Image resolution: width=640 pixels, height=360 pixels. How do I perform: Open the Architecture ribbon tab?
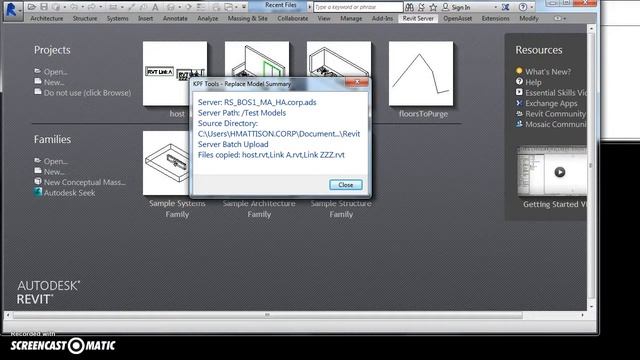tap(47, 18)
